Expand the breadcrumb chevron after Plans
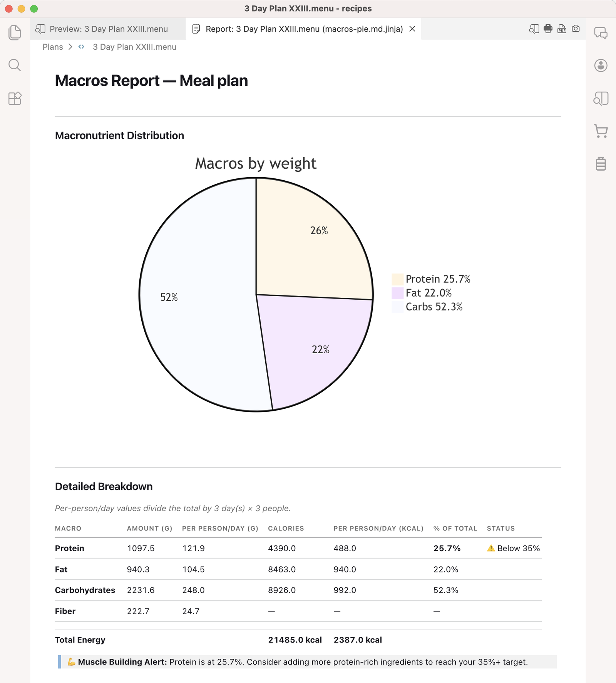The height and width of the screenshot is (683, 616). coord(70,47)
